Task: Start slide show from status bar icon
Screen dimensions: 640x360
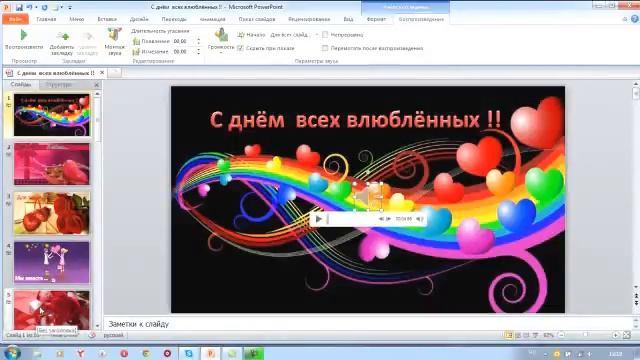Action: (535, 335)
